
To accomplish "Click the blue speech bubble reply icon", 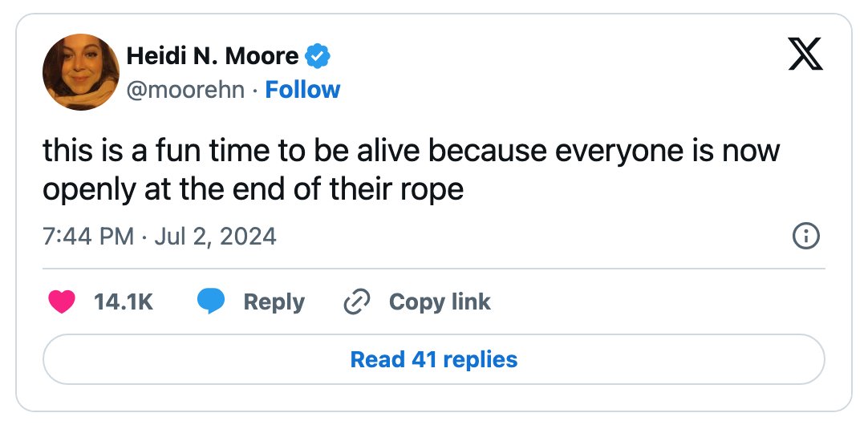I will pyautogui.click(x=211, y=302).
